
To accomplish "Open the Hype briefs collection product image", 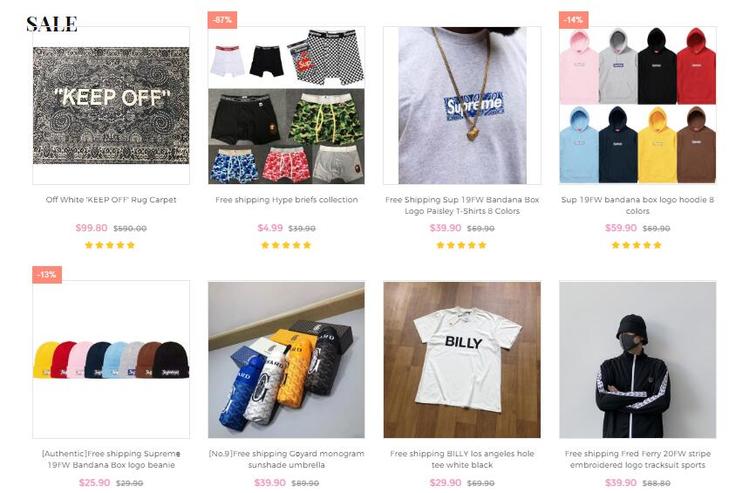I will (286, 106).
